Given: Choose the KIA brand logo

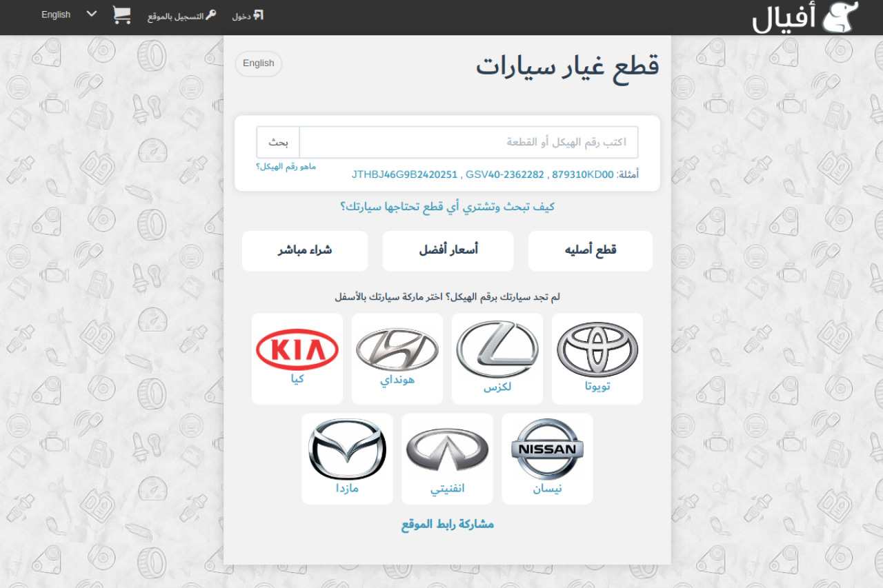Looking at the screenshot, I should pyautogui.click(x=297, y=349).
